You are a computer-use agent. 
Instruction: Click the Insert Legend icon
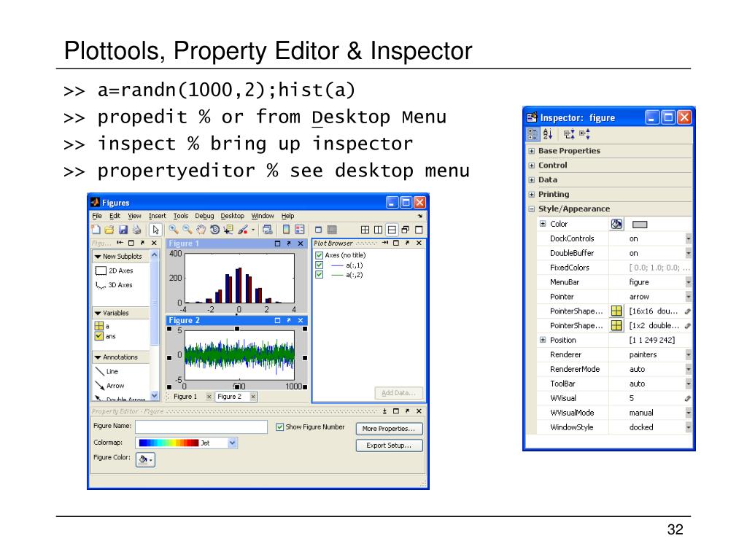click(300, 230)
